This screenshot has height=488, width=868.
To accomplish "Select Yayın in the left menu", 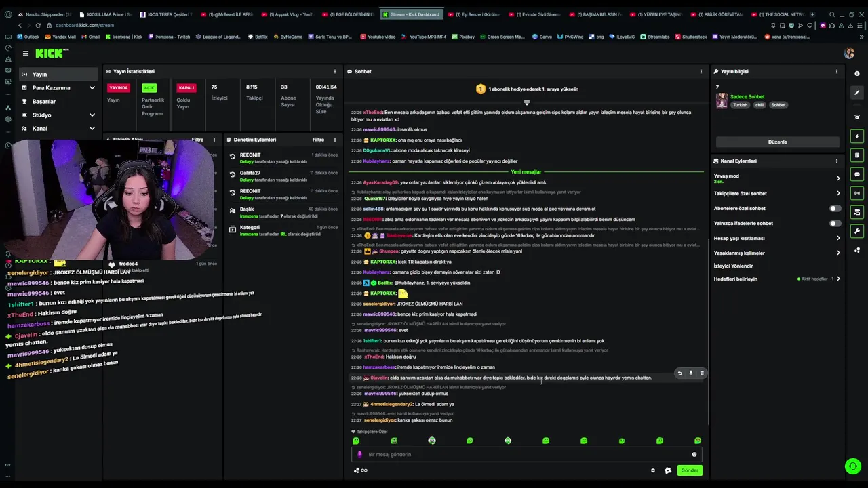I will [x=57, y=75].
